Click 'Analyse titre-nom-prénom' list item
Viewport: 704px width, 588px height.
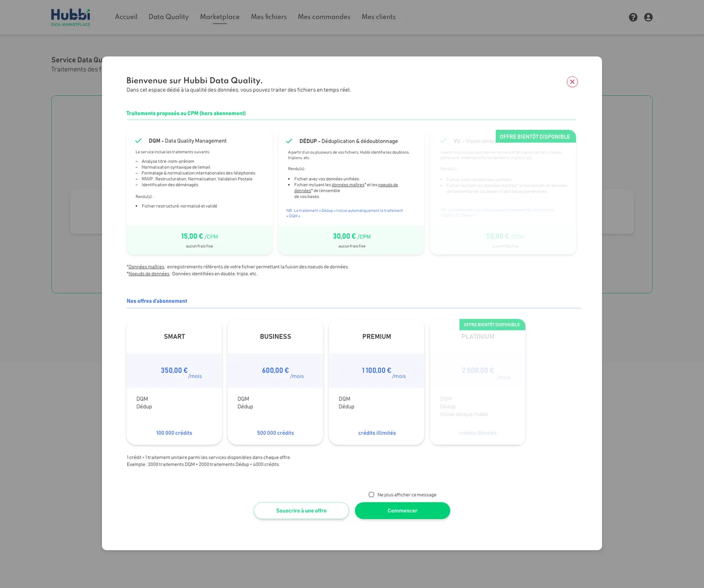pos(168,161)
